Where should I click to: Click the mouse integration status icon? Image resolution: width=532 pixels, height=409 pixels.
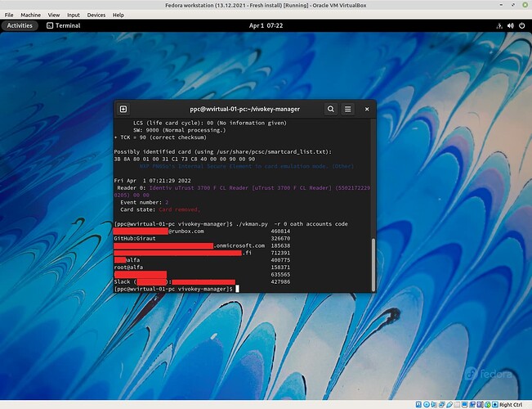[x=488, y=405]
